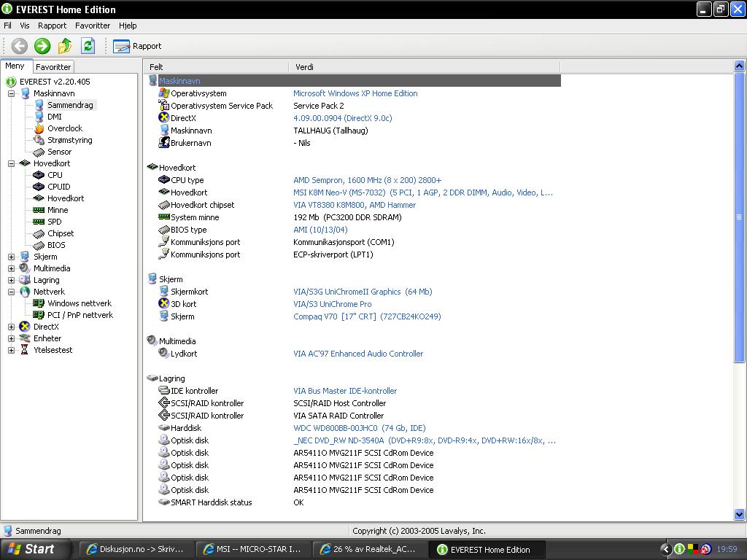Switch to MSI -- MICRO-STAR taskbar window

tap(254, 549)
